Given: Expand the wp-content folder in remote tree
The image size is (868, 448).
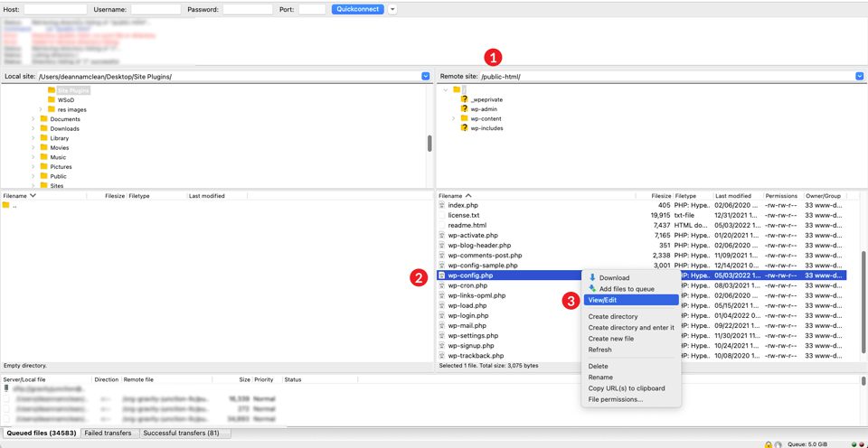Looking at the screenshot, I should tap(453, 118).
